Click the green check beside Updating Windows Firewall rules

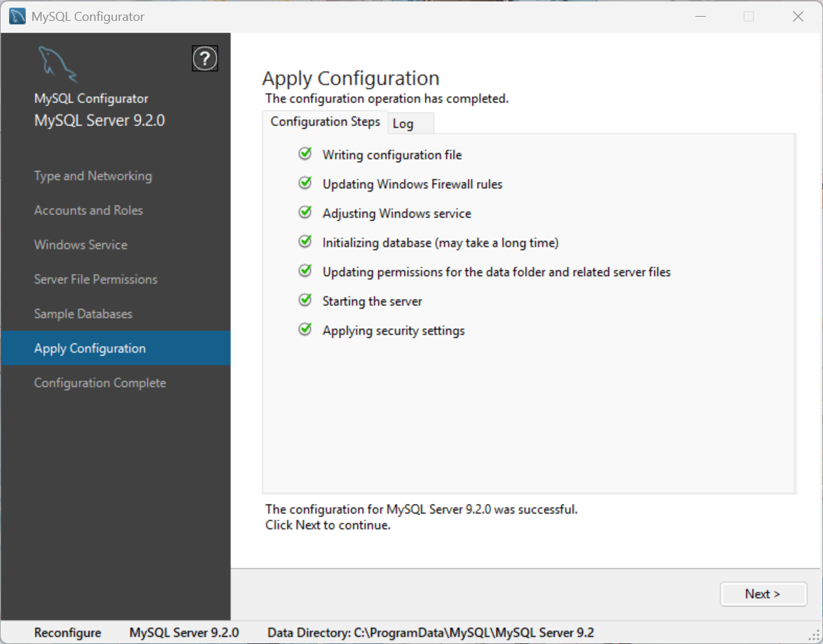[305, 183]
